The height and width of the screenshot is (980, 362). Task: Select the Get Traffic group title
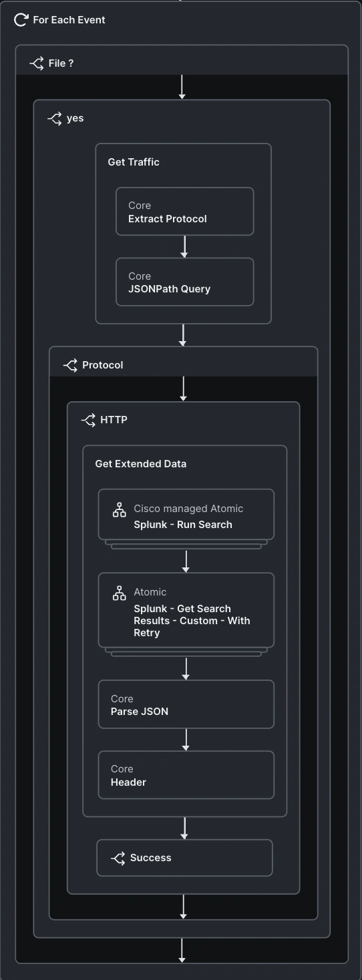coord(134,162)
